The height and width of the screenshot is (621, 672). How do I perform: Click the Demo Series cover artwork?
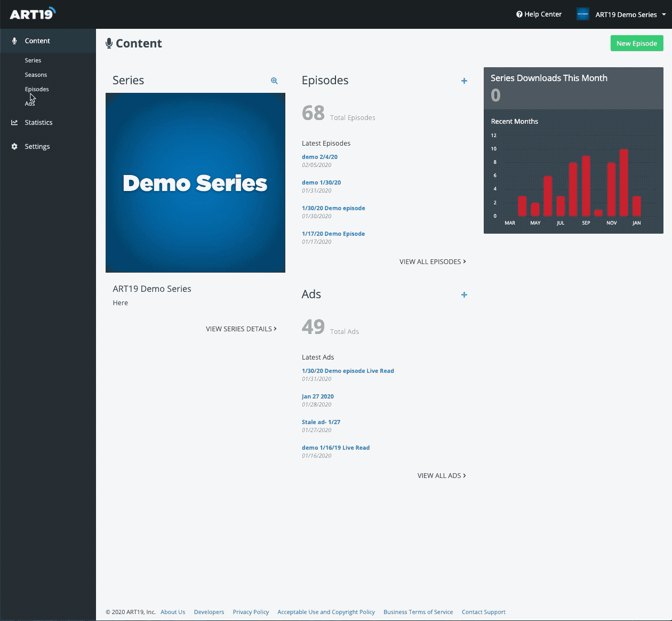[195, 183]
